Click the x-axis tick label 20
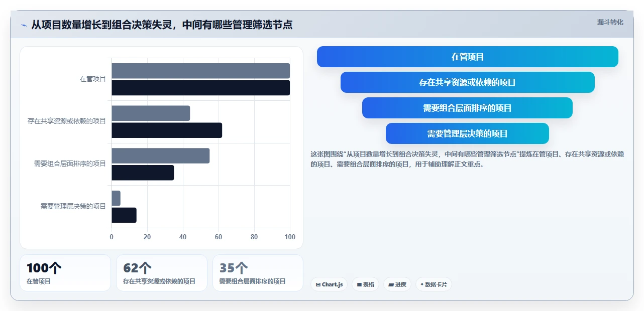 tap(147, 237)
